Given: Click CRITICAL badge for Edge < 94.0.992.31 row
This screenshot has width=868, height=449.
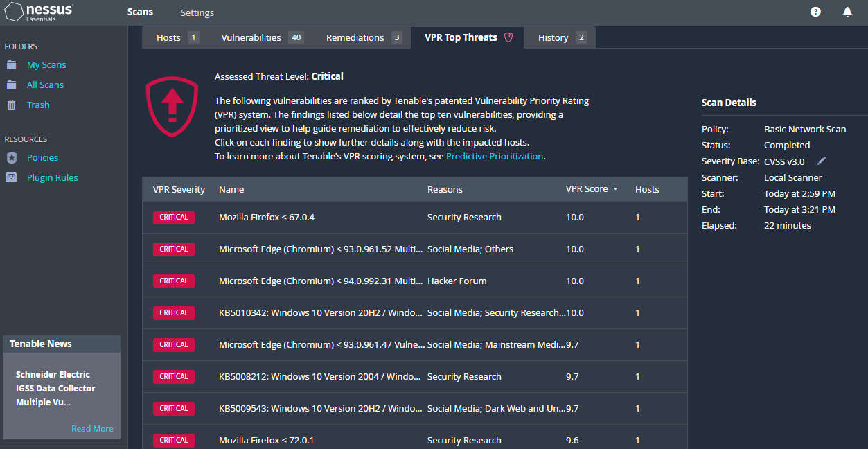Looking at the screenshot, I should (x=174, y=281).
